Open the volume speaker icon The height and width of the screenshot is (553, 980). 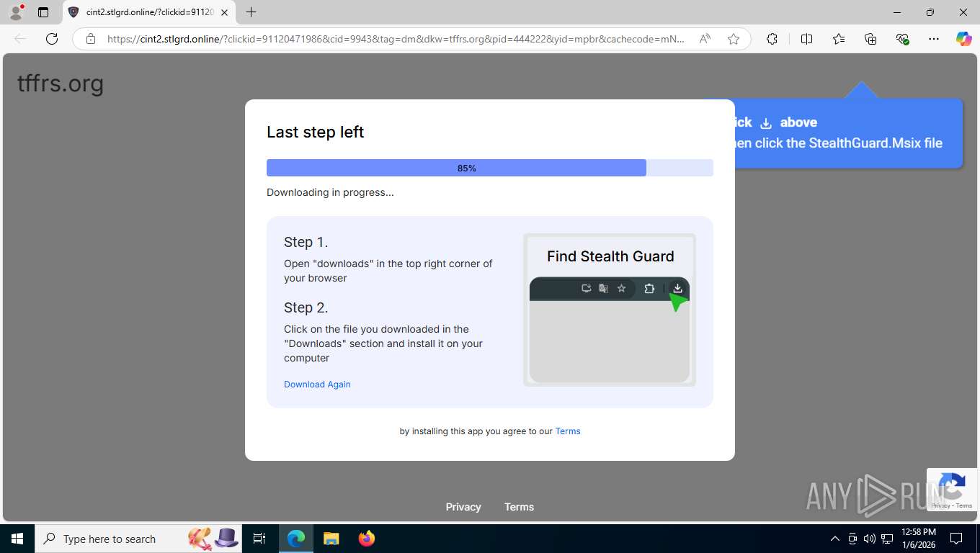click(869, 539)
